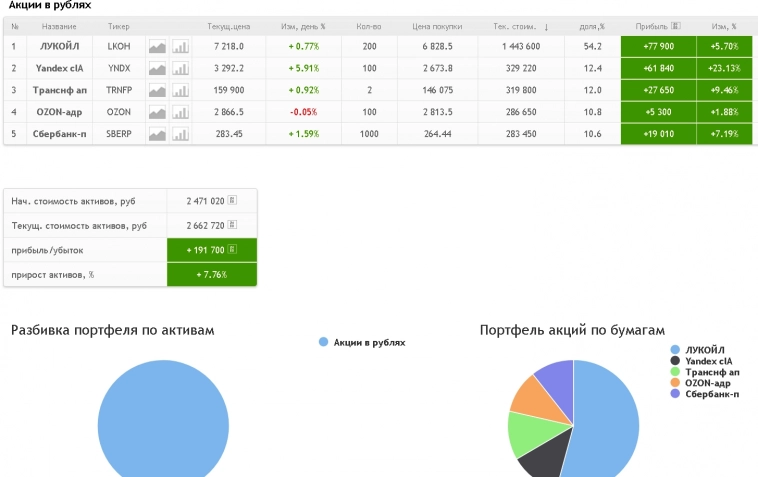Click currency icon beside 2 471 020 value

coord(232,201)
